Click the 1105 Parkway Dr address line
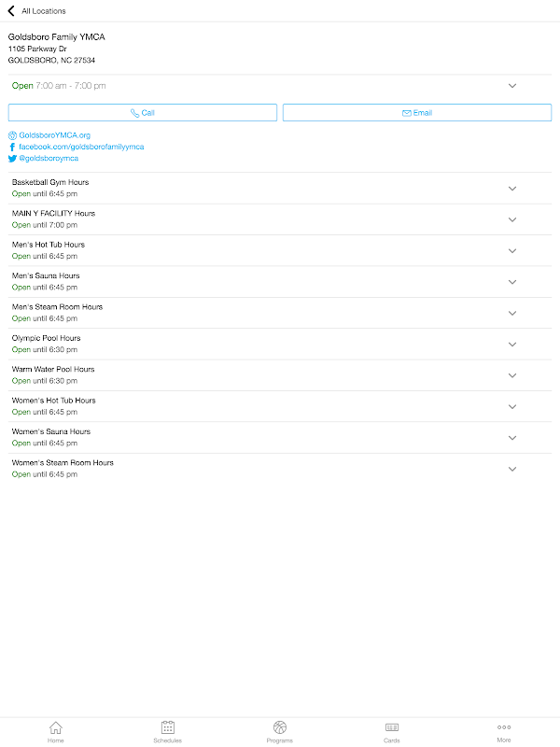560x747 pixels. [37, 49]
